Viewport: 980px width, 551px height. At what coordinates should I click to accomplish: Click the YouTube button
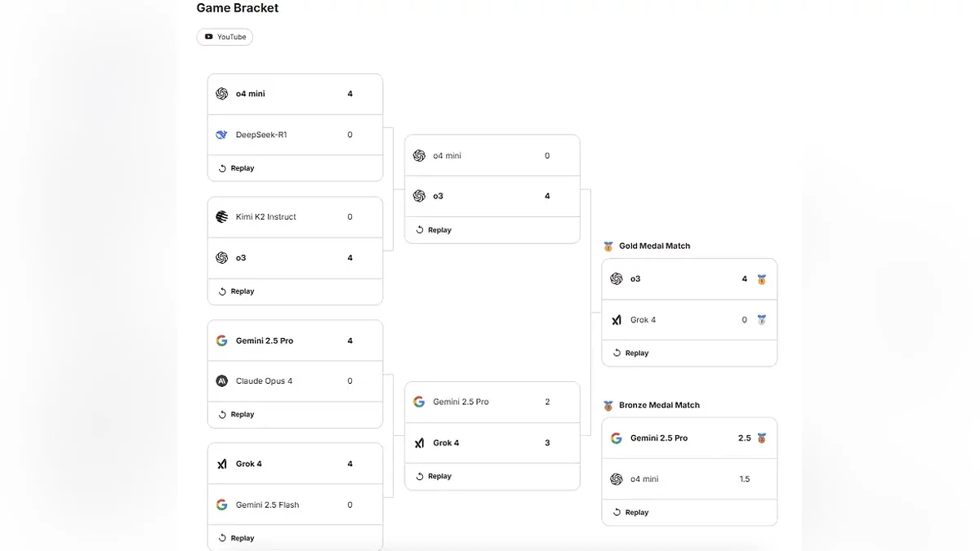(225, 37)
